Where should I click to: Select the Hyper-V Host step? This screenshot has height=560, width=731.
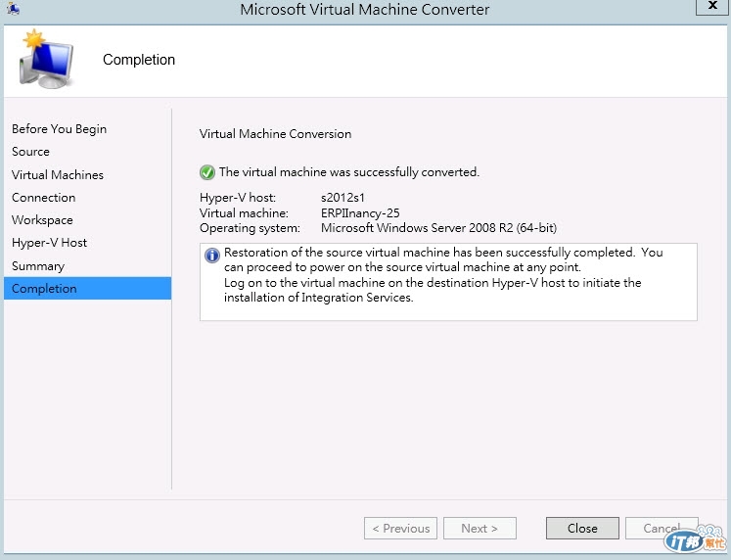[49, 243]
